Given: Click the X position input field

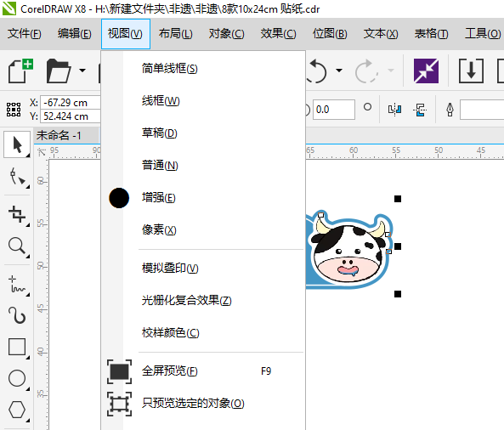Looking at the screenshot, I should [x=71, y=103].
